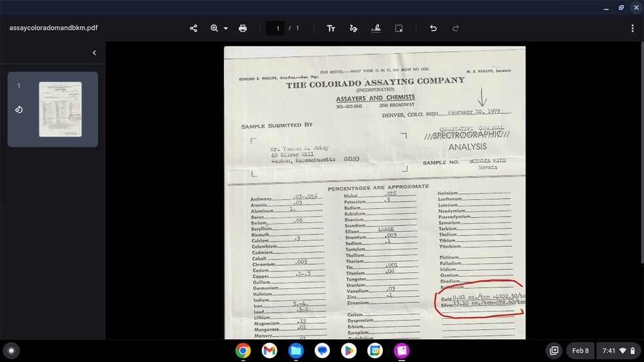Image resolution: width=644 pixels, height=362 pixels.
Task: Click the SAMPLE SUBMITTED BY label
Action: (277, 125)
